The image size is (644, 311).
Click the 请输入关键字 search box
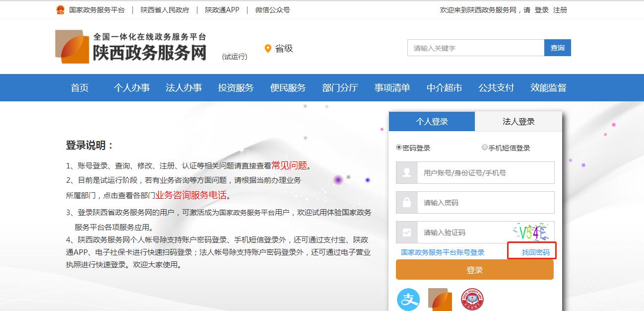click(475, 48)
